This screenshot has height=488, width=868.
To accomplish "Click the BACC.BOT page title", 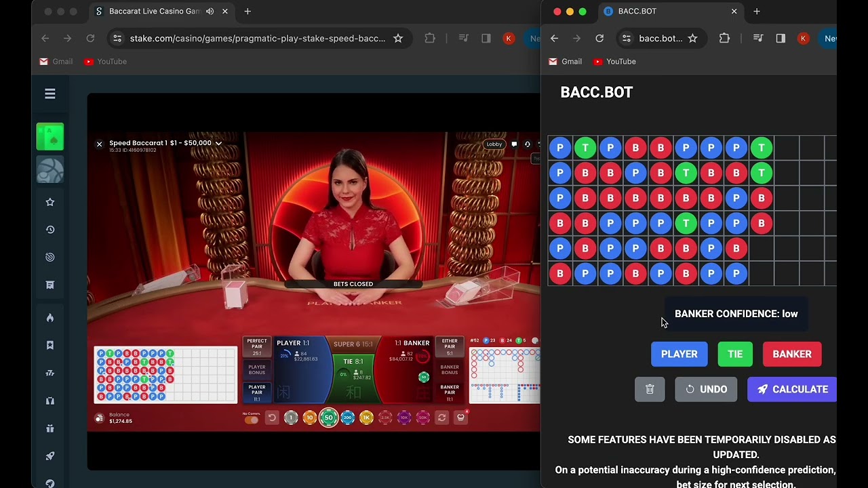I will 597,93.
